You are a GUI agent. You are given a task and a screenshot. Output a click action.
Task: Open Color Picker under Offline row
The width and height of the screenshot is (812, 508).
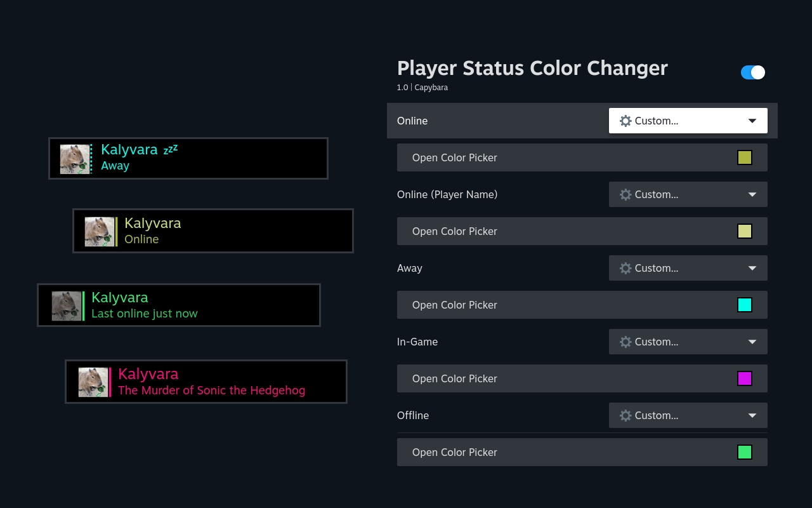click(x=582, y=452)
